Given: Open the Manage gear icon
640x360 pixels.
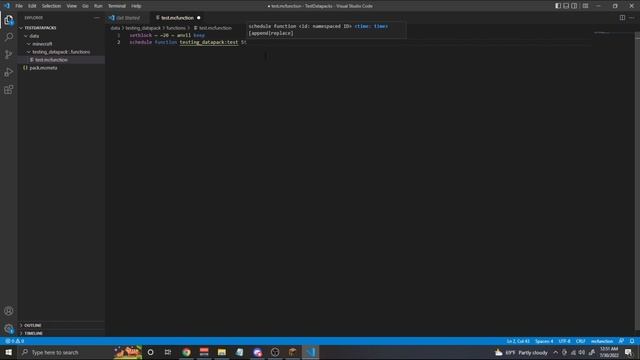Looking at the screenshot, I should coord(9,328).
